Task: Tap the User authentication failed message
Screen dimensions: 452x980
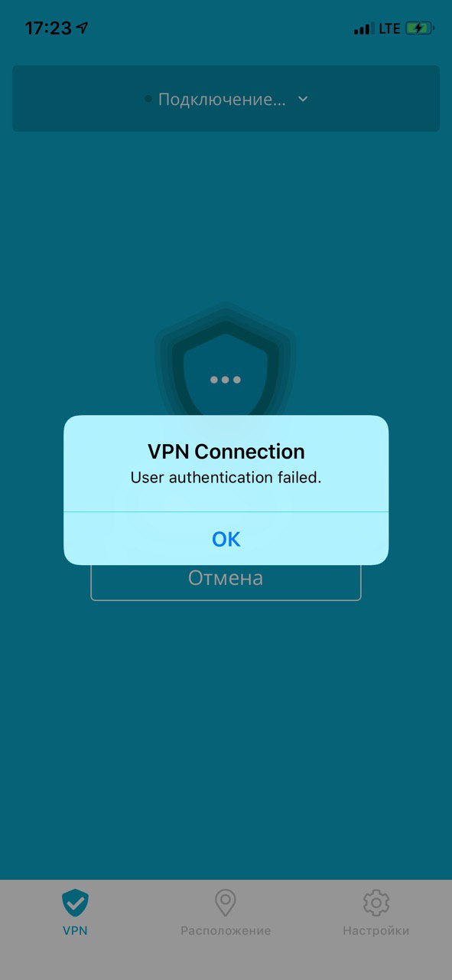Action: tap(226, 478)
